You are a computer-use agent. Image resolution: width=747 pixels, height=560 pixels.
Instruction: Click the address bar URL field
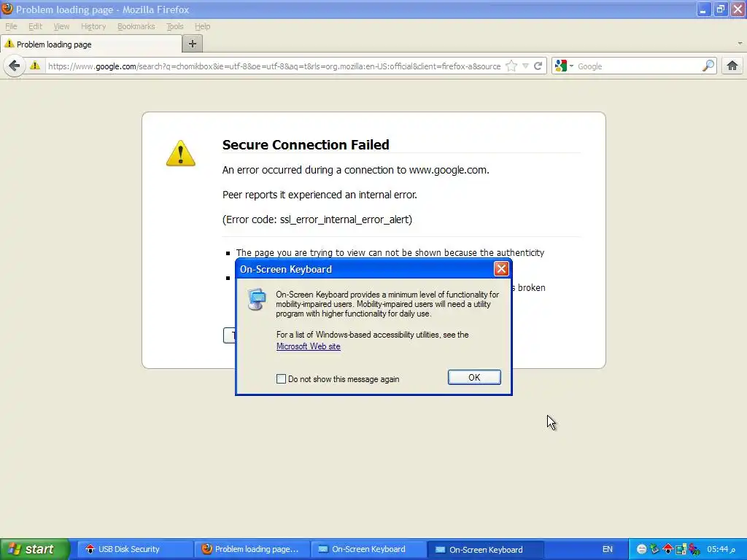coord(274,66)
